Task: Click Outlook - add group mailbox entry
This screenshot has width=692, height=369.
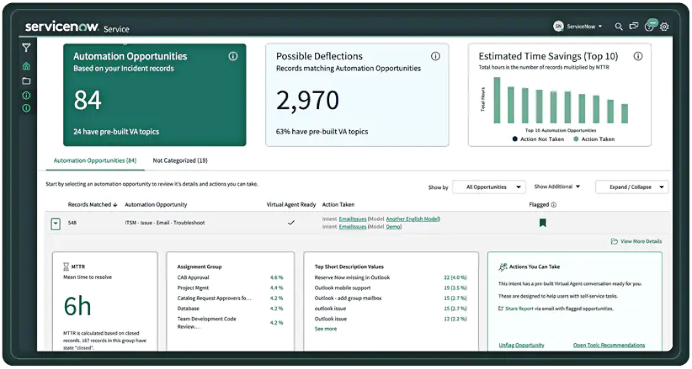Action: (348, 298)
